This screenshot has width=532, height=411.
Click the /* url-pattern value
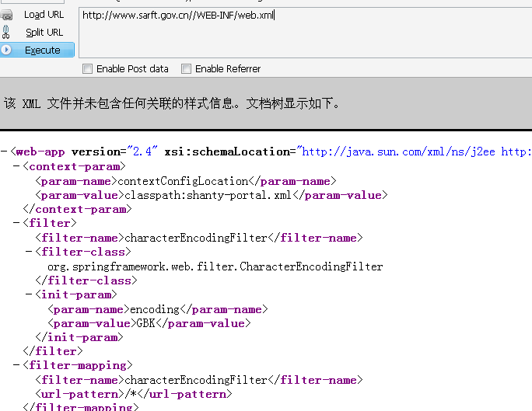pos(131,394)
